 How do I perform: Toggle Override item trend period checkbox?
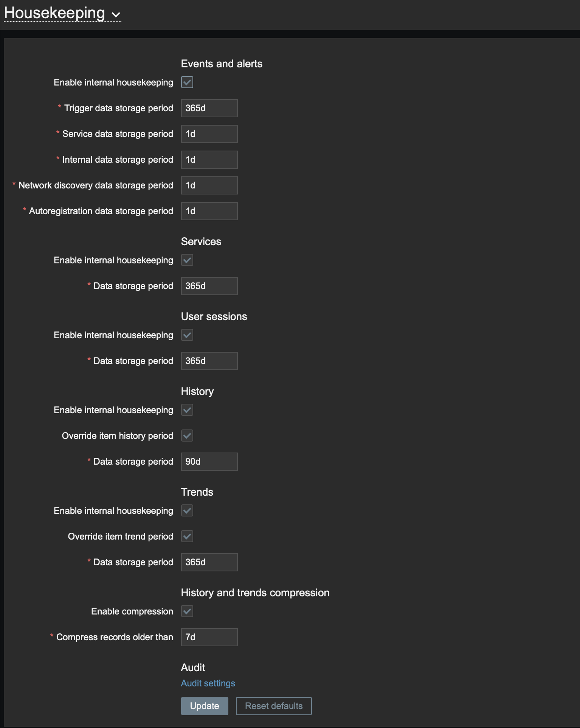(187, 536)
